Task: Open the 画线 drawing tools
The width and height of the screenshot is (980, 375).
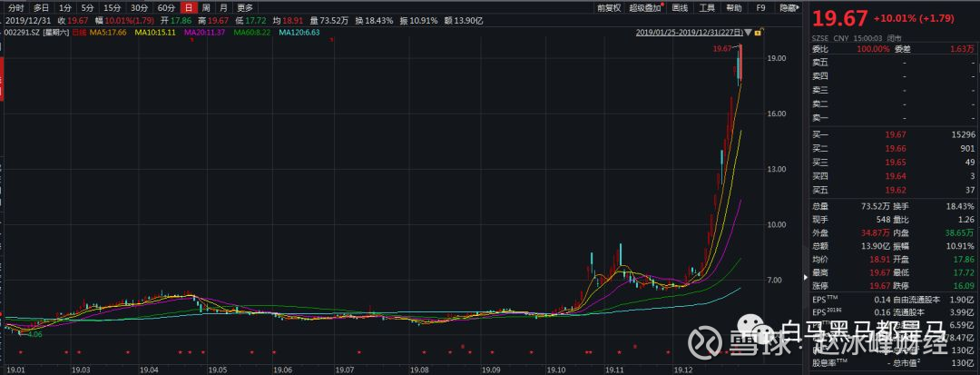Action: 680,8
